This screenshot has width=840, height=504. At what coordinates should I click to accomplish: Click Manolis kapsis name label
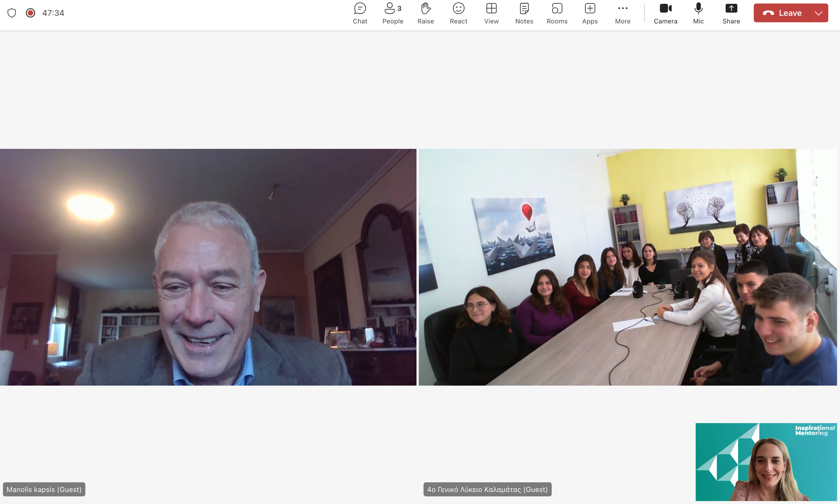point(44,489)
